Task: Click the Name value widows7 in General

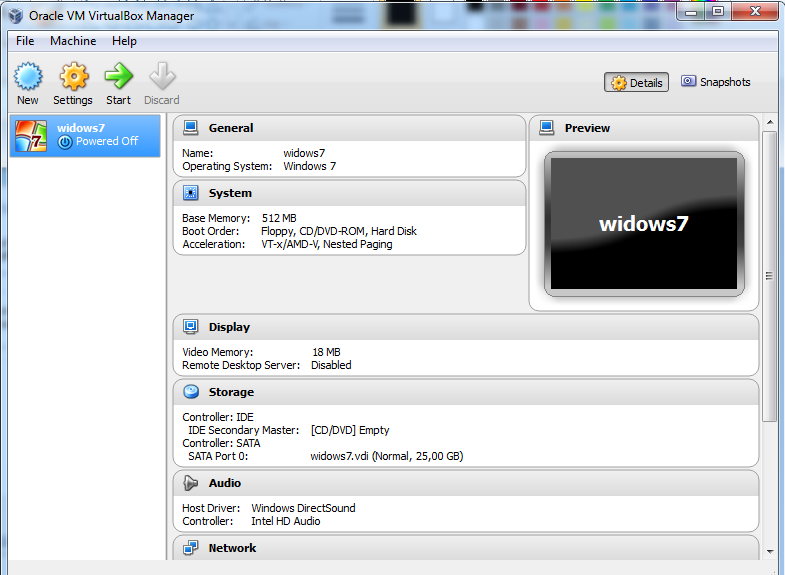Action: pos(304,153)
